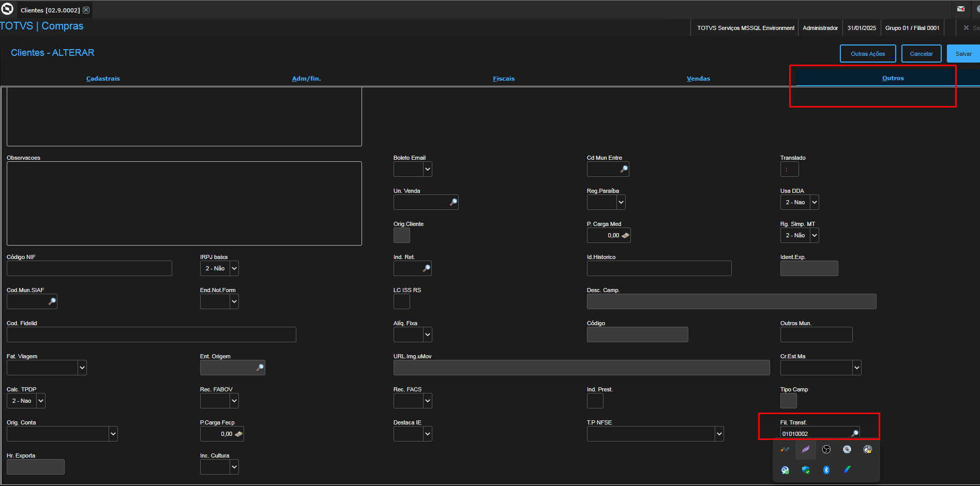This screenshot has width=980, height=486.
Task: Expand the IRPJ baixa dropdown
Action: [234, 268]
